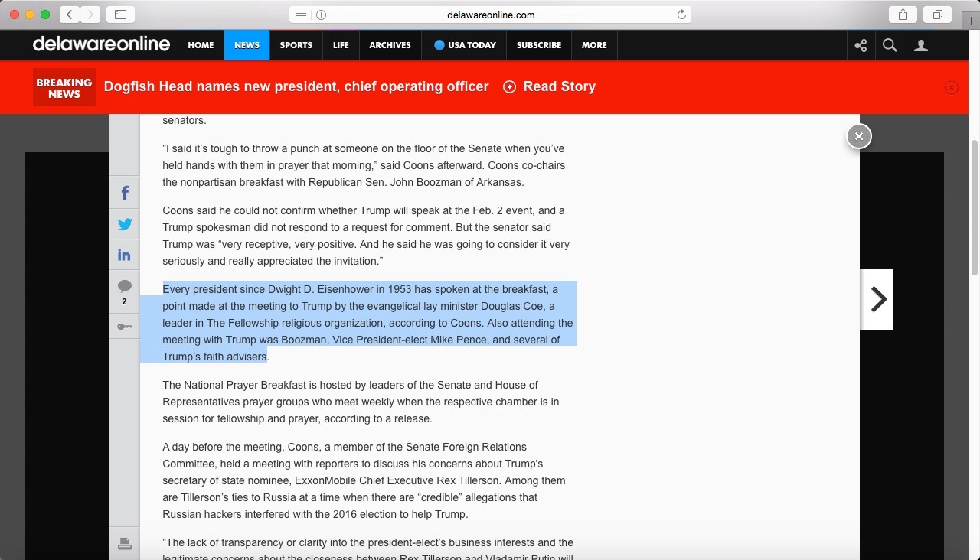Click the share icon in site header

pyautogui.click(x=861, y=45)
